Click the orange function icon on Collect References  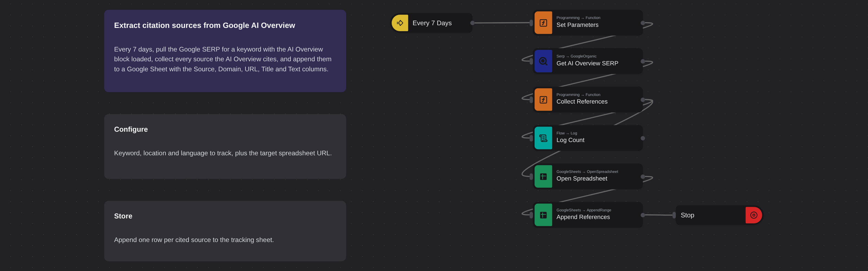point(543,100)
